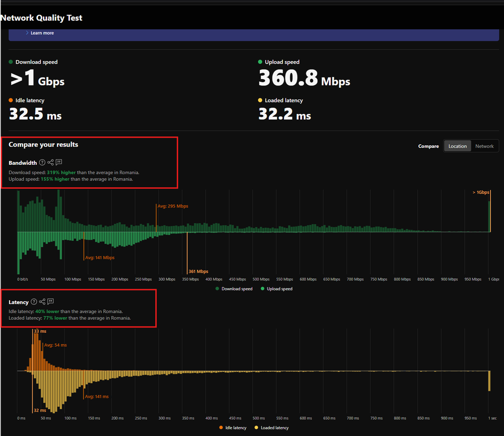The image size is (504, 436).
Task: Open the Bandwidth help question-mark icon
Action: pos(42,162)
